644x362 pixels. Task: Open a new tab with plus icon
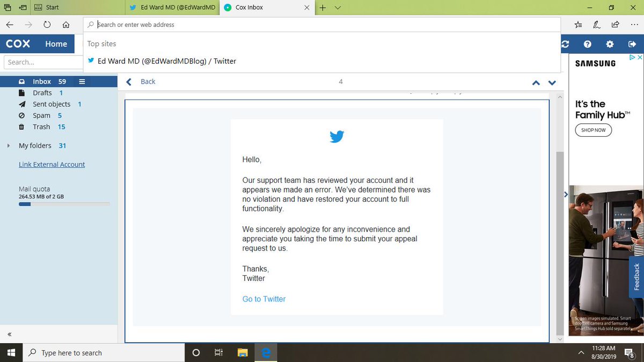click(x=323, y=8)
